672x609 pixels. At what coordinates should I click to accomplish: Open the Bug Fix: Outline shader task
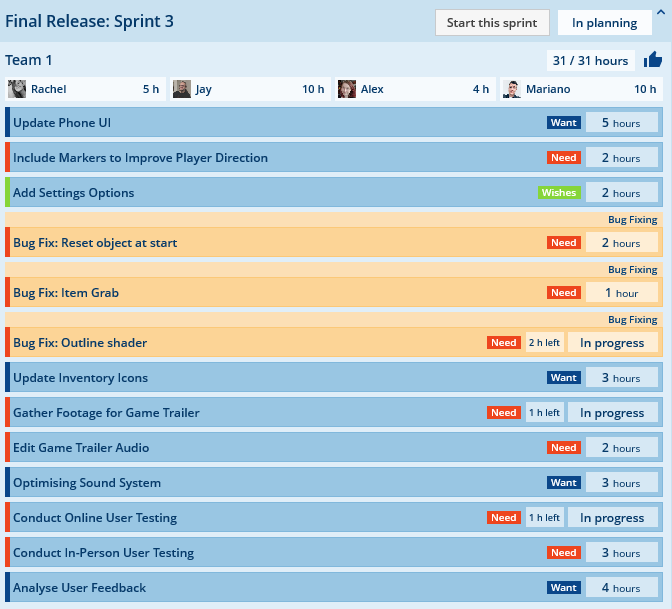(x=334, y=342)
